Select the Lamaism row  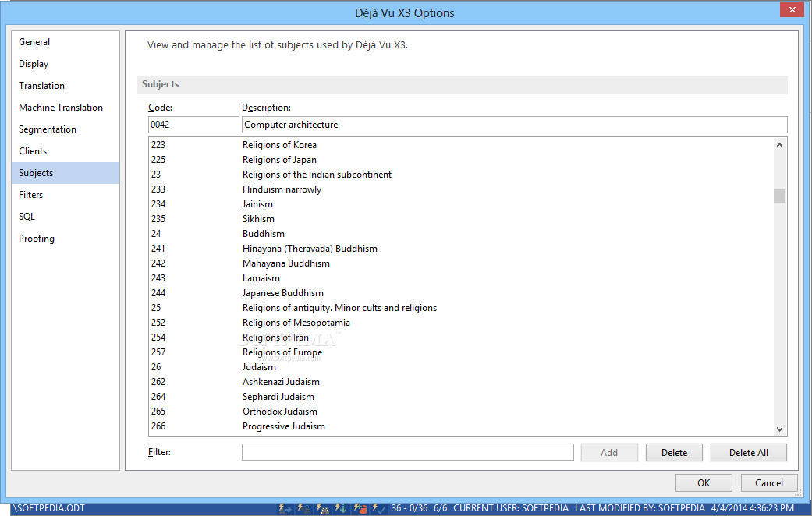(x=461, y=278)
